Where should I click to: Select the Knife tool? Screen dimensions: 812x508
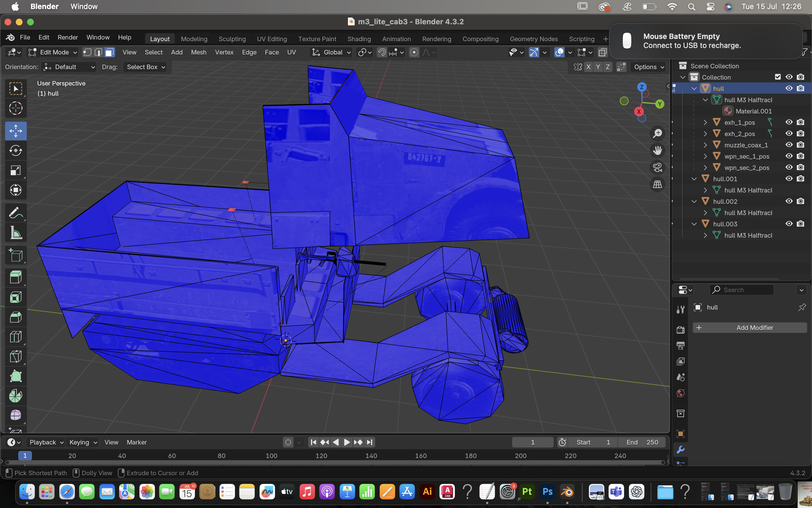coord(16,356)
